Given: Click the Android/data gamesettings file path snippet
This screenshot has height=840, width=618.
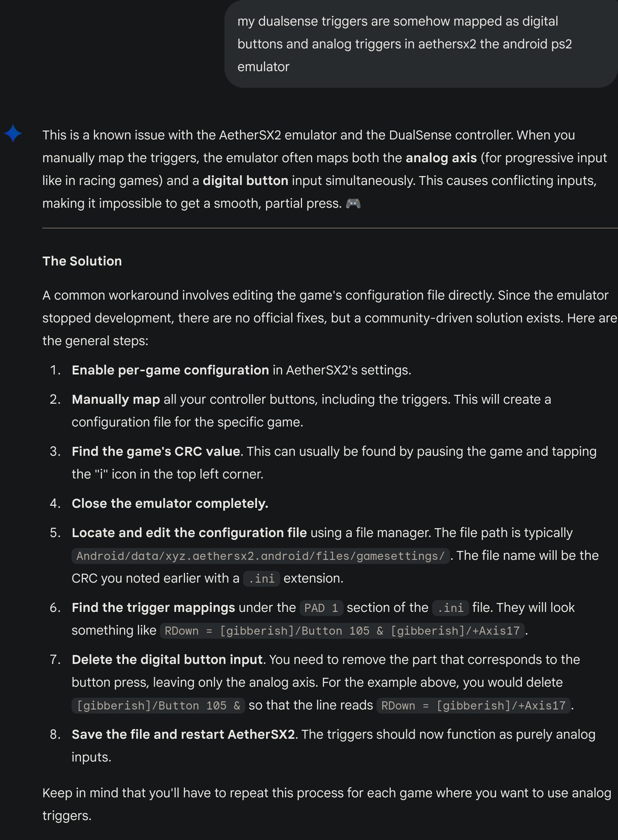Looking at the screenshot, I should coord(260,556).
